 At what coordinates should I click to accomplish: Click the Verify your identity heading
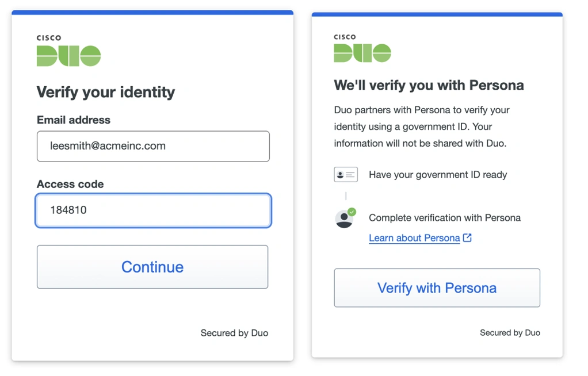click(105, 92)
